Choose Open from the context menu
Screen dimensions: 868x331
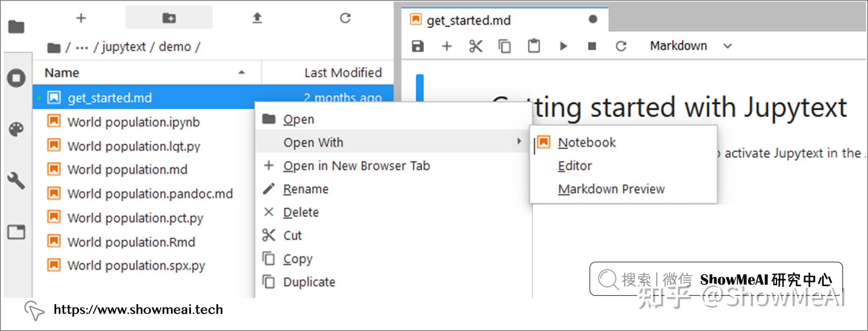pos(393,119)
